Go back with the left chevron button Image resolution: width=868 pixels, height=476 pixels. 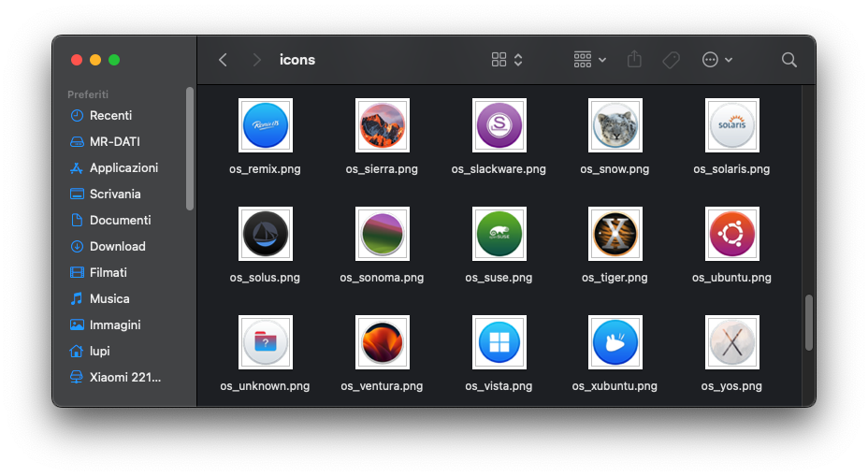pos(224,60)
